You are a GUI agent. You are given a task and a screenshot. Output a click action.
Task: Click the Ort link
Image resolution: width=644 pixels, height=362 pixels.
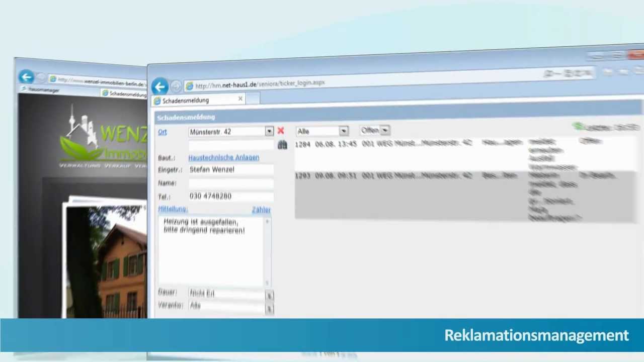pyautogui.click(x=163, y=132)
